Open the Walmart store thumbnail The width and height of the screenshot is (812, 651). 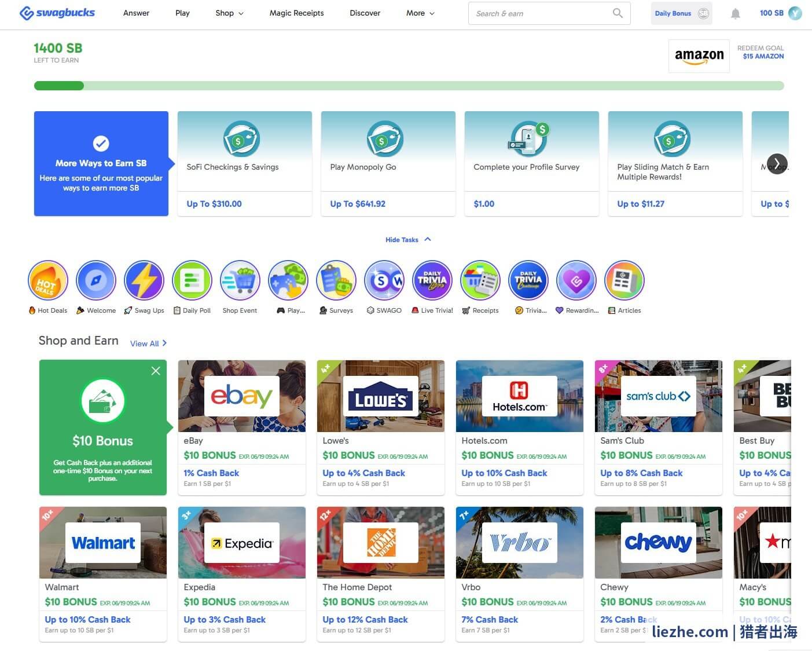tap(103, 543)
